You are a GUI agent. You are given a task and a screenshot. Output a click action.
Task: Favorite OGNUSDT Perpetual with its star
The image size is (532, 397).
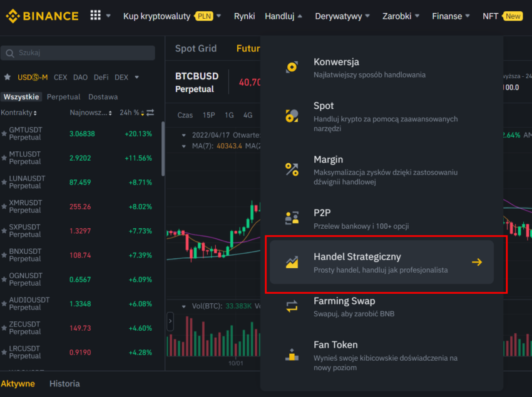pyautogui.click(x=4, y=279)
